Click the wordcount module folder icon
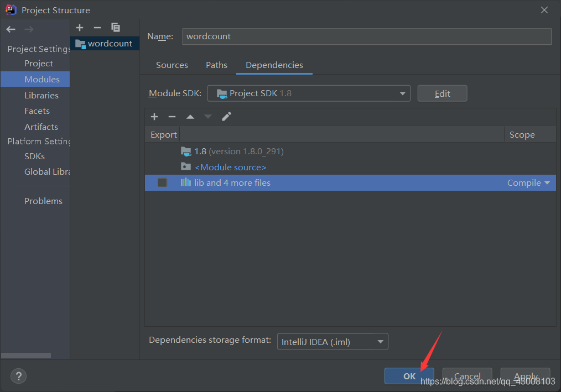Viewport: 561px width, 392px height. pos(81,44)
